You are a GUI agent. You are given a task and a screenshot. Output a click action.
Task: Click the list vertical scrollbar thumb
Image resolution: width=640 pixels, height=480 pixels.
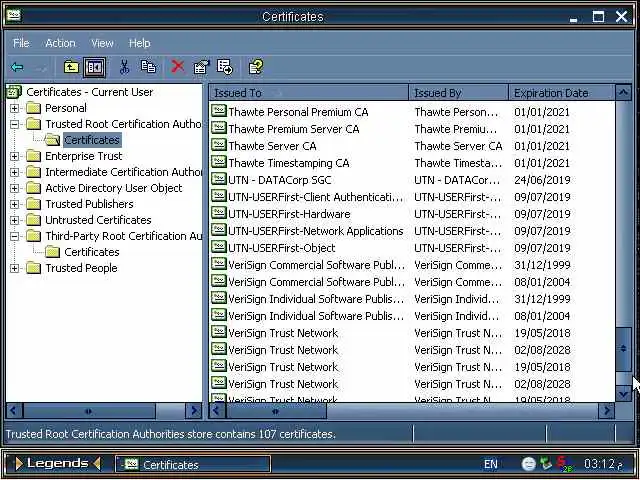click(623, 349)
